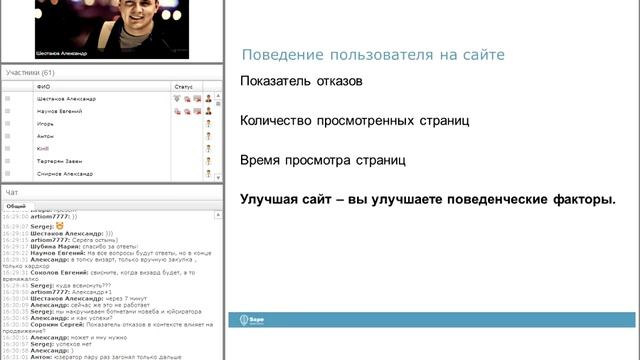Click the presenter role icon for Наумов Евгений

click(x=209, y=111)
